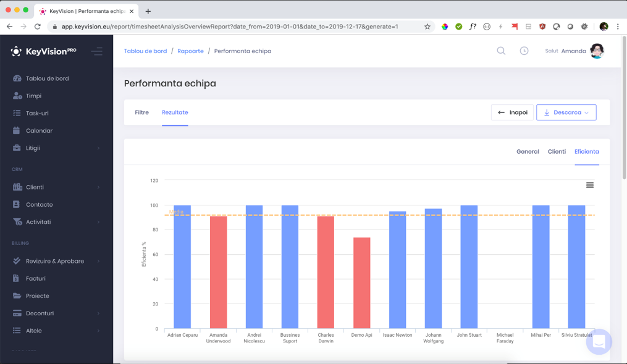Collapse sidebar with the hamburger toggle icon
This screenshot has height=364, width=627.
(x=97, y=51)
